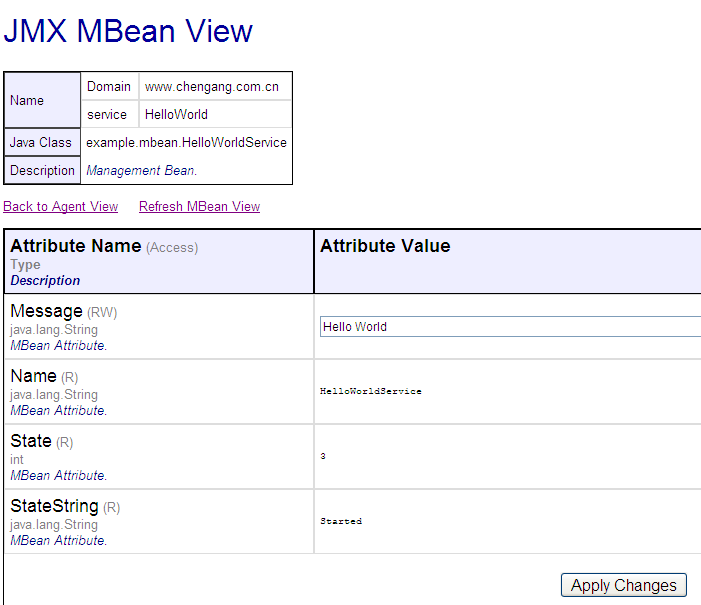Select example.mbean.HelloWorldService class text

pos(186,142)
